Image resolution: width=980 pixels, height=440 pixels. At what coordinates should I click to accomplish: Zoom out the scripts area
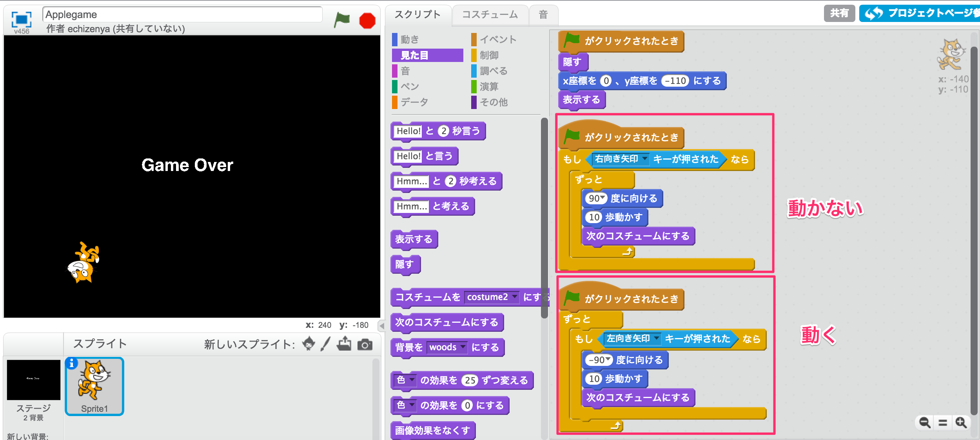click(925, 422)
